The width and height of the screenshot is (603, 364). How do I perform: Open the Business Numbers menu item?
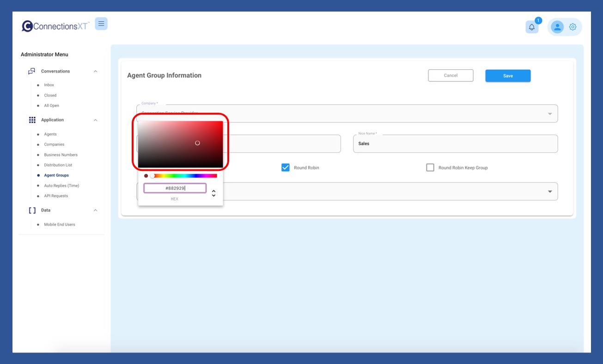[61, 155]
